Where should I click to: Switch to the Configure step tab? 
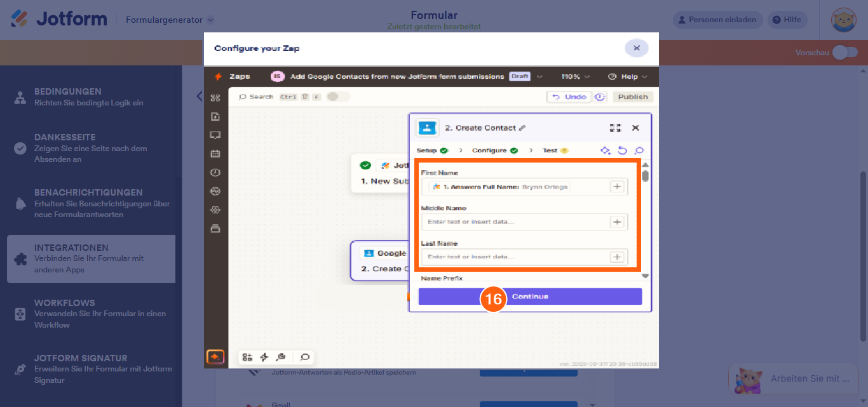pos(488,150)
